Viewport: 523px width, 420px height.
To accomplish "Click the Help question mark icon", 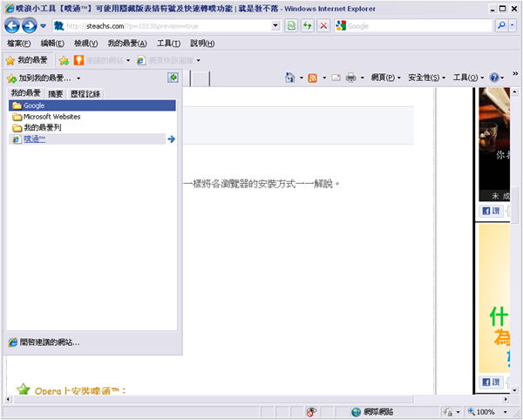I will [494, 78].
